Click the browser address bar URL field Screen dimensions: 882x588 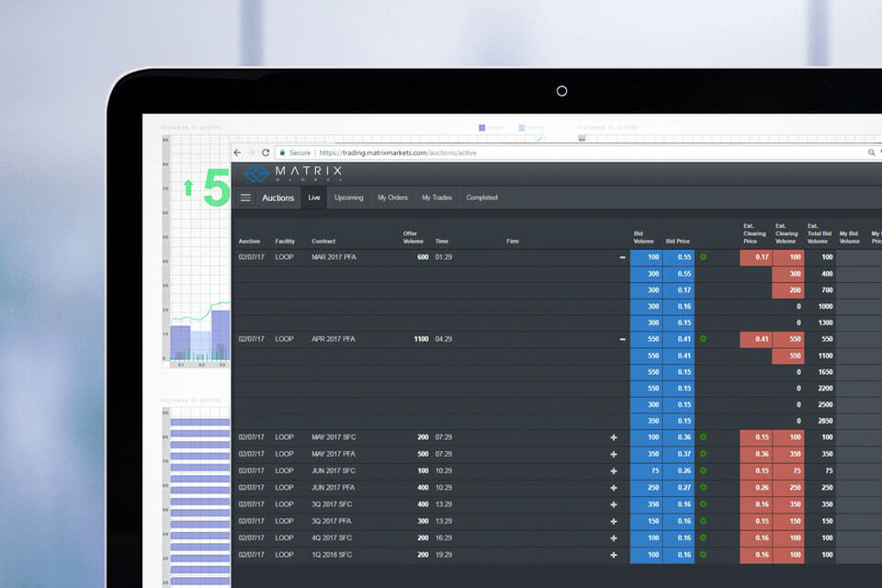coord(395,153)
